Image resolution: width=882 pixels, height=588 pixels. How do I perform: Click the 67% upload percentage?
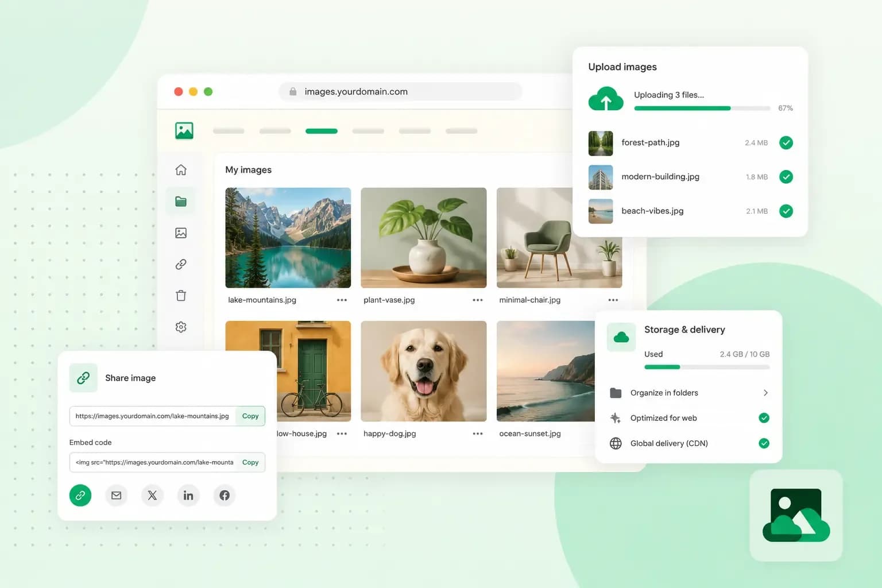[786, 108]
